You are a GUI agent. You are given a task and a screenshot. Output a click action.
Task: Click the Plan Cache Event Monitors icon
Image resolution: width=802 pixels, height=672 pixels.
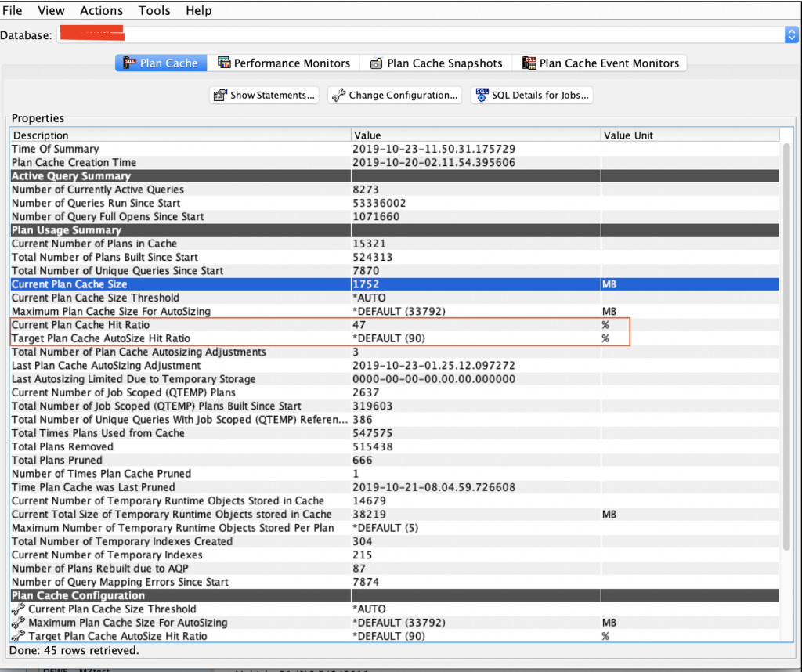[529, 63]
